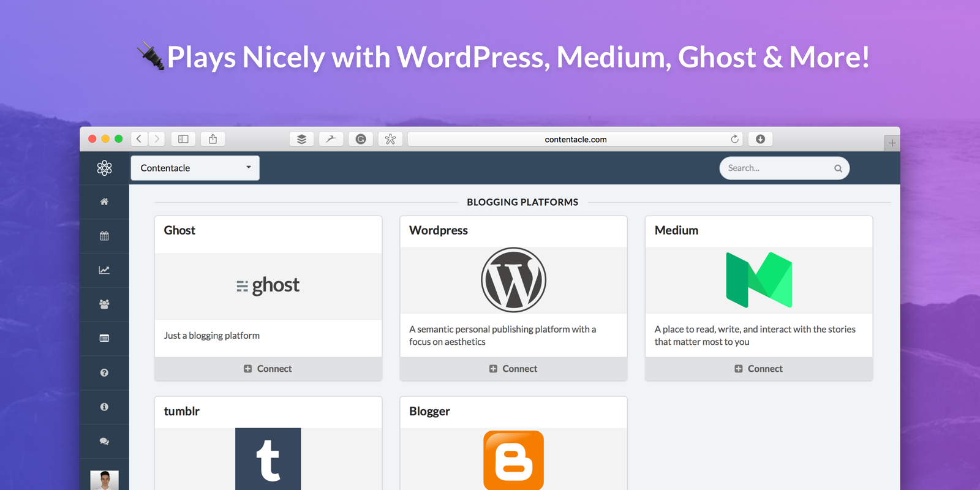This screenshot has width=980, height=490.
Task: Click the Ghost card title
Action: coord(179,230)
